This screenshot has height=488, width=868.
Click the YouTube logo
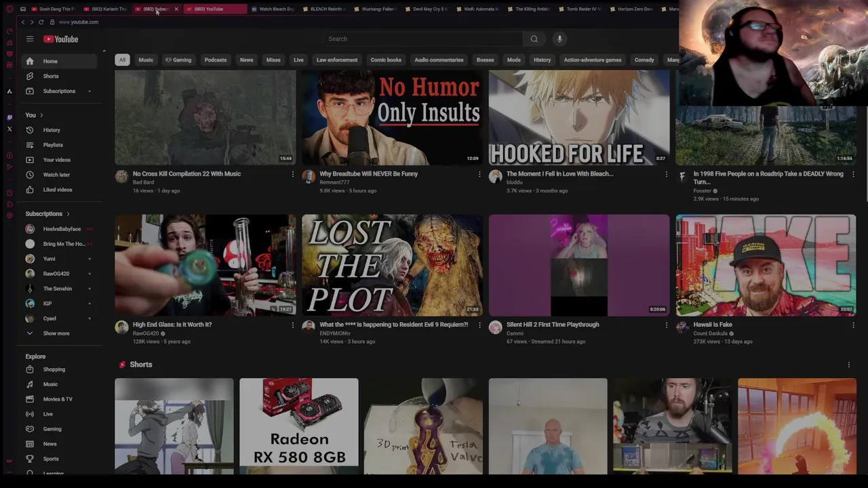[61, 39]
